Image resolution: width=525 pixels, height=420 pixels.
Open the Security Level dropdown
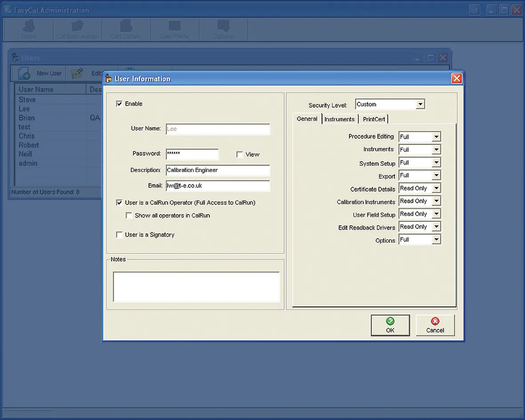[x=420, y=104]
